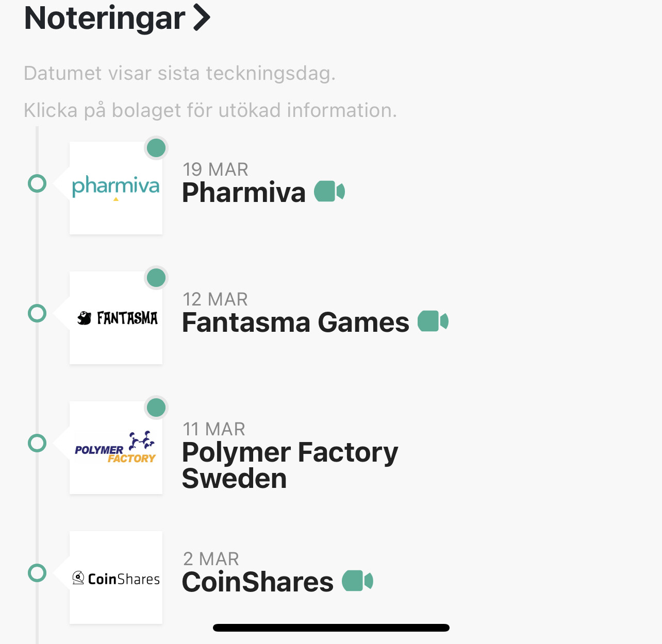The image size is (662, 644).
Task: Open the Noteringar section chevron
Action: [x=202, y=18]
